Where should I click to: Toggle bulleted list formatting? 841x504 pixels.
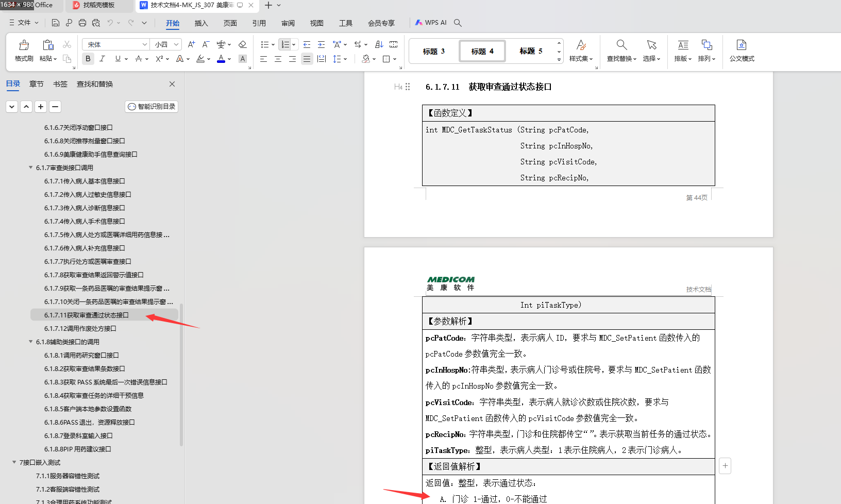265,44
